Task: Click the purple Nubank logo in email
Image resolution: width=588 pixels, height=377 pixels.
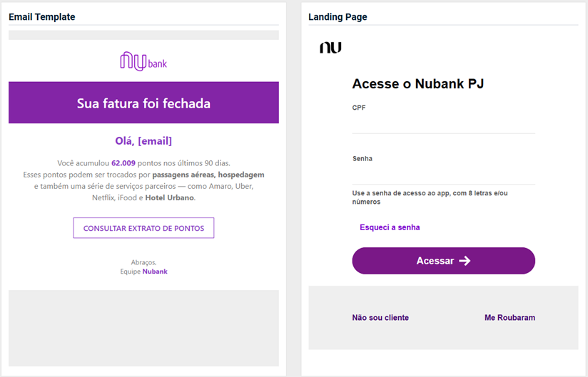Action: [143, 61]
